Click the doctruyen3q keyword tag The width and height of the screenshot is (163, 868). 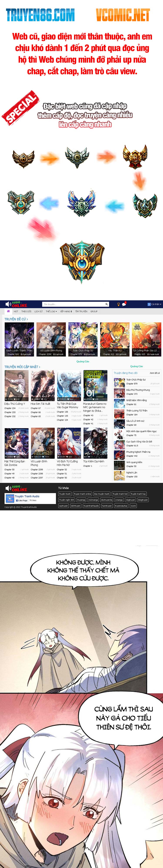coord(107,500)
